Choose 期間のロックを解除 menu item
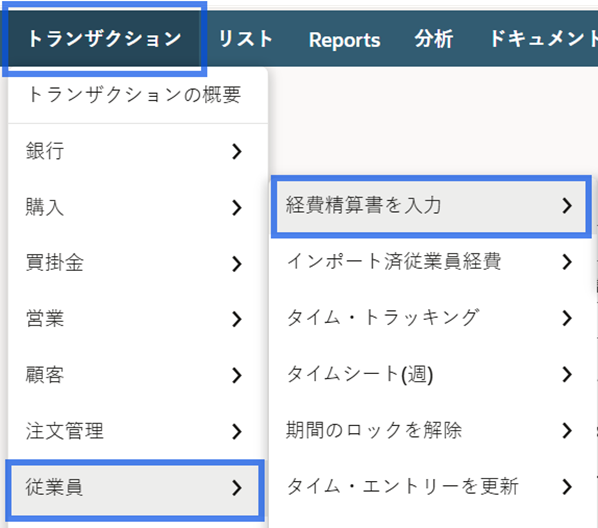 click(431, 430)
